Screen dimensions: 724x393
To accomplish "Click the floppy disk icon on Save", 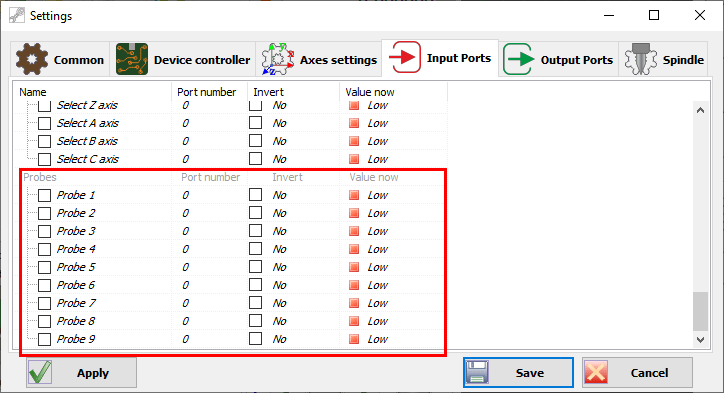I will [x=477, y=372].
